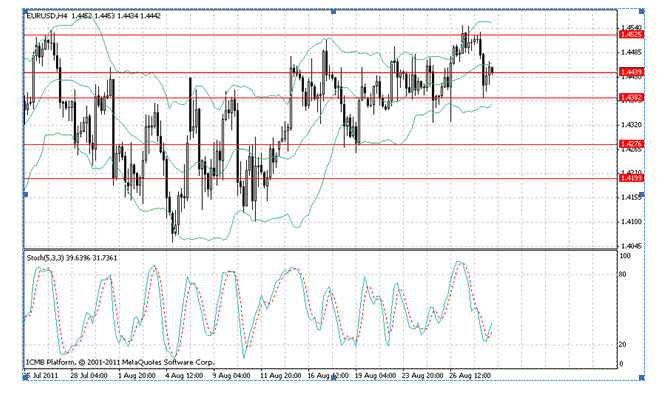
Task: Click the 1.4100 price axis value
Action: point(631,222)
